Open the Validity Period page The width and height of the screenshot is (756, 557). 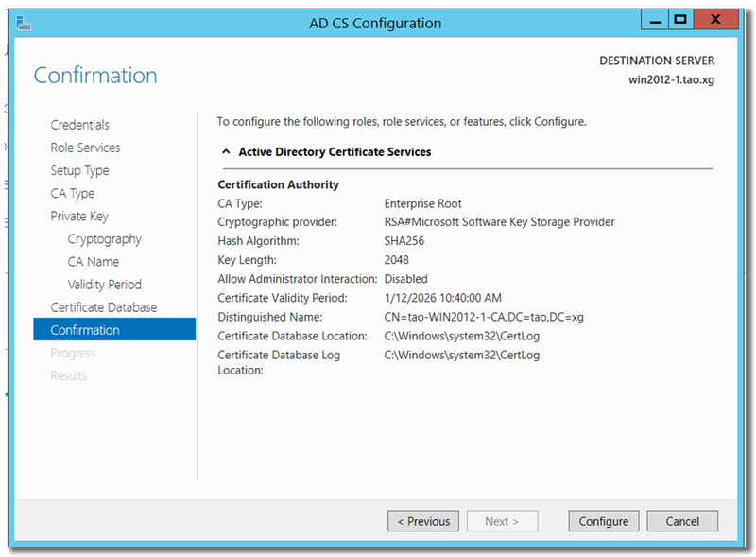point(104,285)
